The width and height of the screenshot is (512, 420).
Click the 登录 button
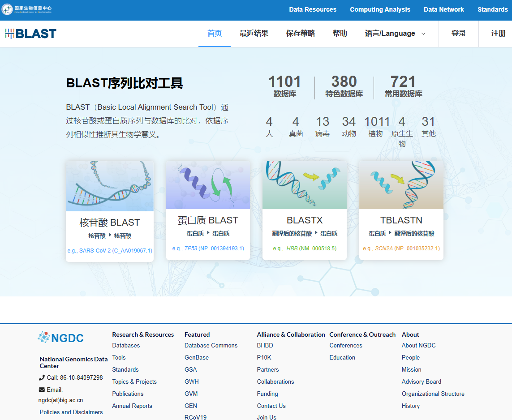pyautogui.click(x=458, y=34)
